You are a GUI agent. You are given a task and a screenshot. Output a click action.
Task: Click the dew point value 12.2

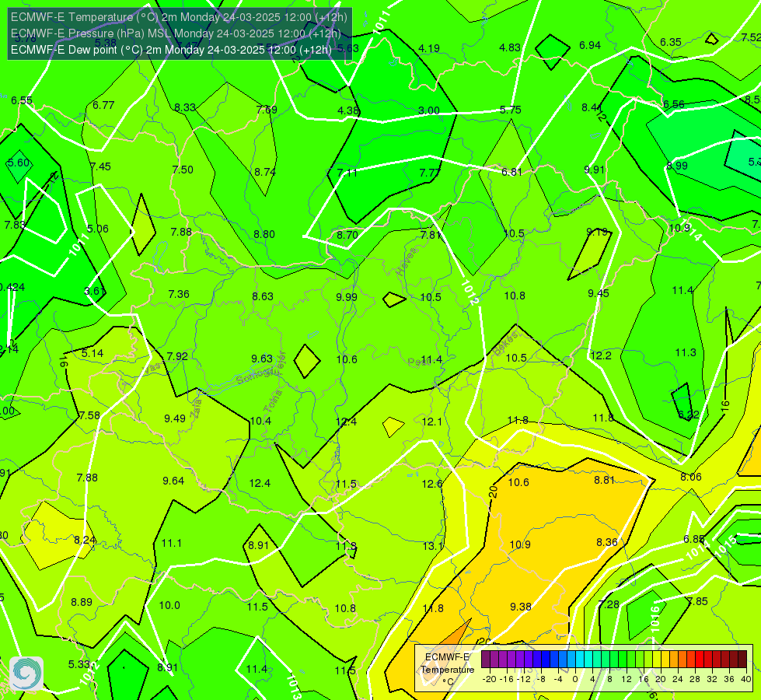(x=601, y=355)
